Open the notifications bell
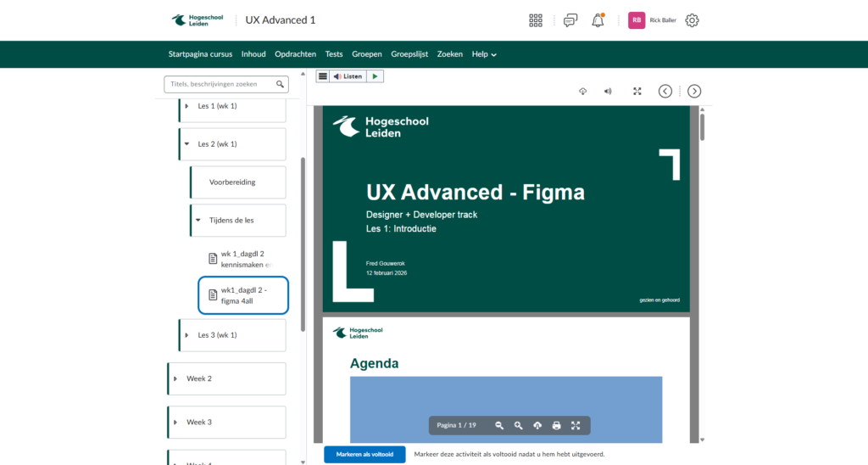The image size is (868, 465). (598, 20)
